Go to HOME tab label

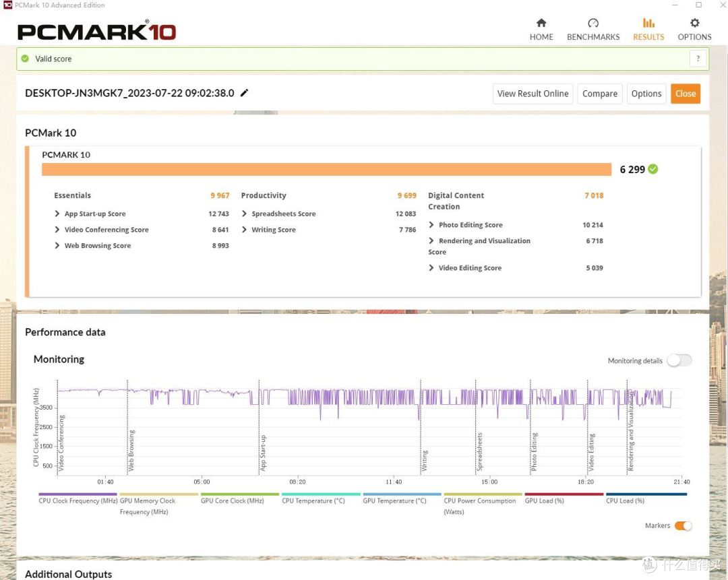point(541,37)
